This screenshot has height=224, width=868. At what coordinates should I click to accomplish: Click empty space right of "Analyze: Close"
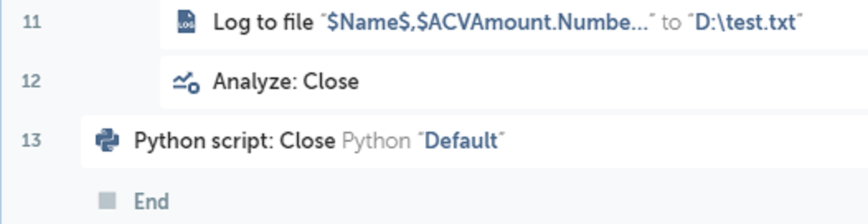573,82
